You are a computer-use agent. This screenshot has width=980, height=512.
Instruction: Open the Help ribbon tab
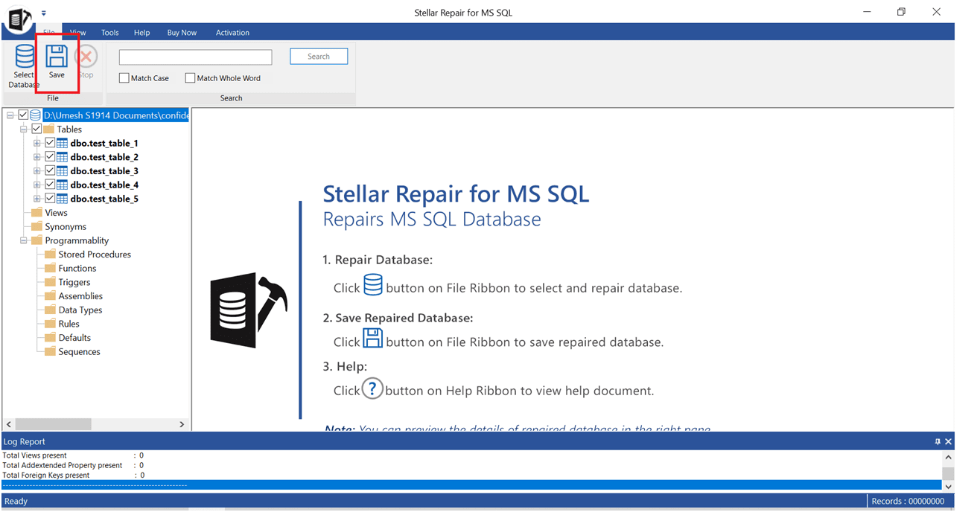[x=141, y=33]
